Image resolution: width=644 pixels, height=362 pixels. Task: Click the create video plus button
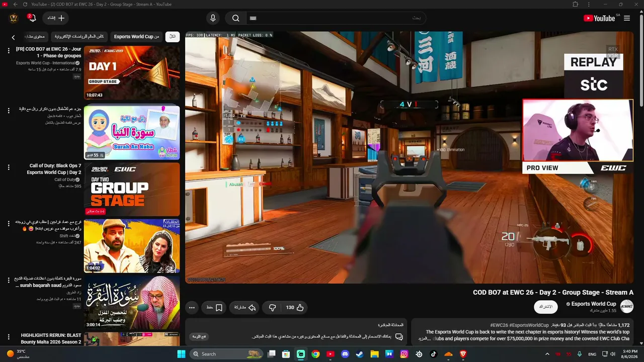[x=56, y=18]
